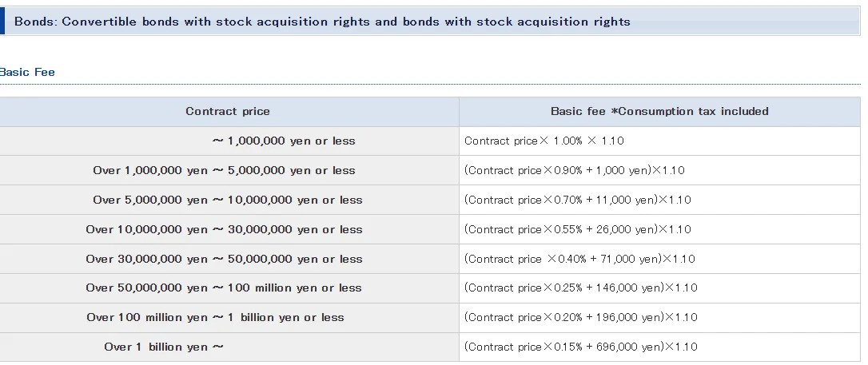
Task: Click the Contract price column header
Action: [228, 111]
